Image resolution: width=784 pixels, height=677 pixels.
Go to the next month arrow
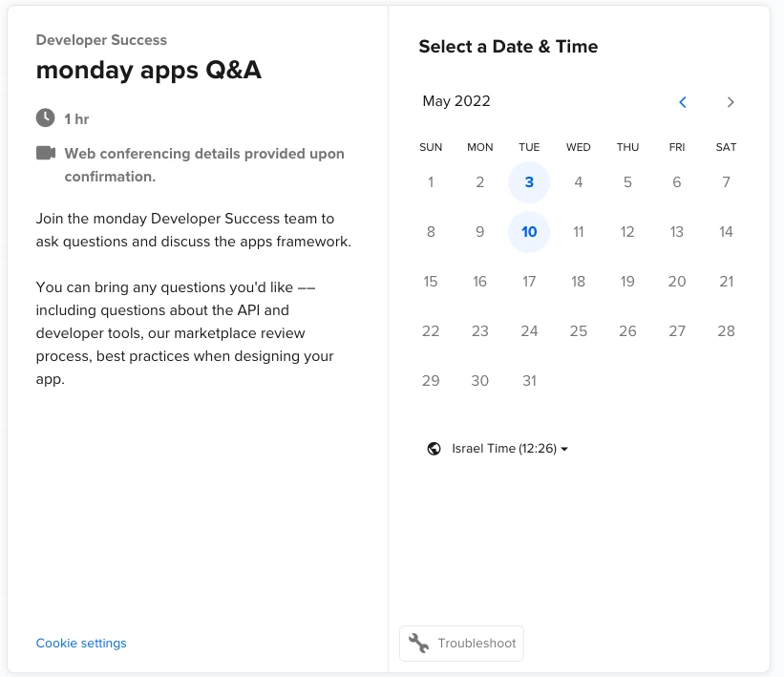731,102
